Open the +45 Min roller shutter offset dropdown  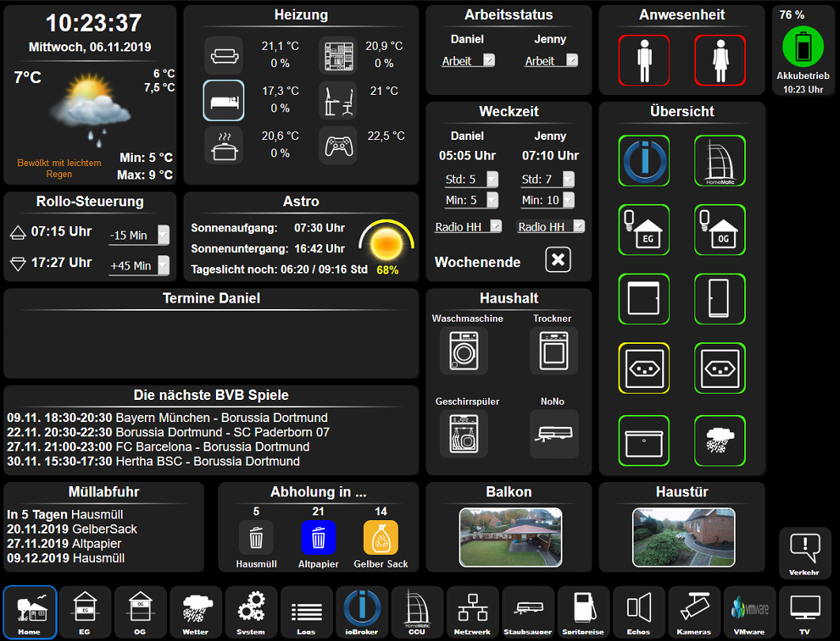point(138,265)
